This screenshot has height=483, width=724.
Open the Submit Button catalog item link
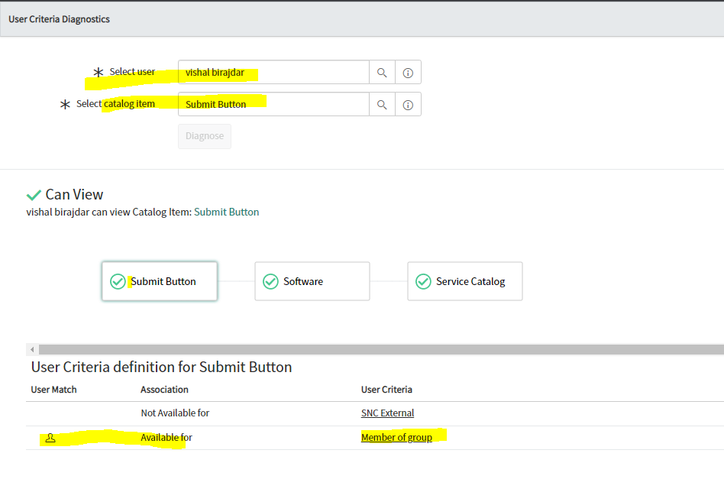(226, 212)
